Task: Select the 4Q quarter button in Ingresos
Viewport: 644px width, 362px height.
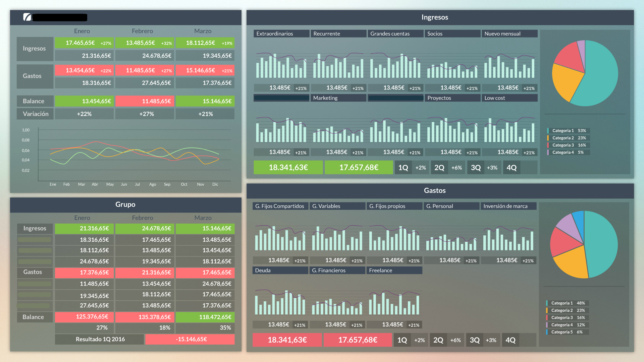Action: [512, 168]
